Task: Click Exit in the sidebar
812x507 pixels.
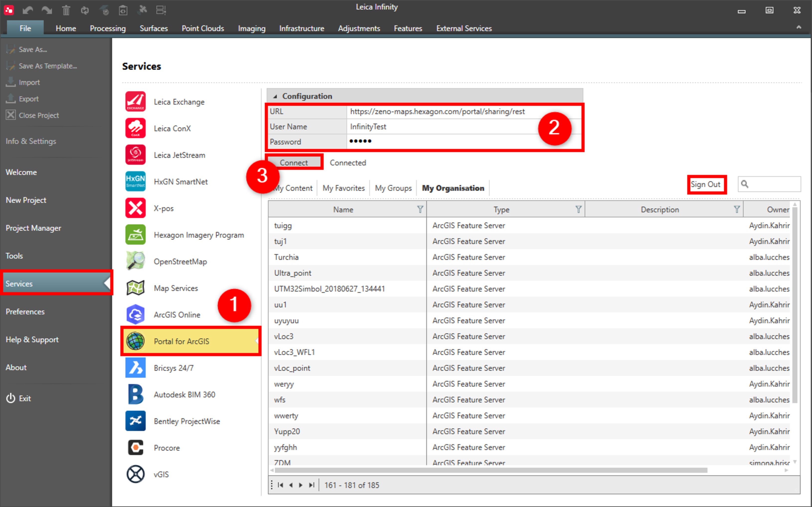Action: point(18,398)
